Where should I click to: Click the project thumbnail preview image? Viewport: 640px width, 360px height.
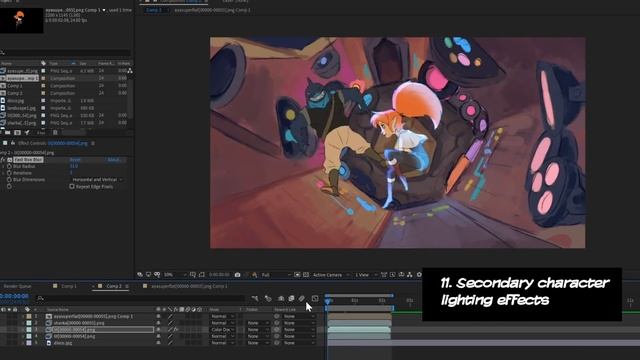pyautogui.click(x=22, y=20)
